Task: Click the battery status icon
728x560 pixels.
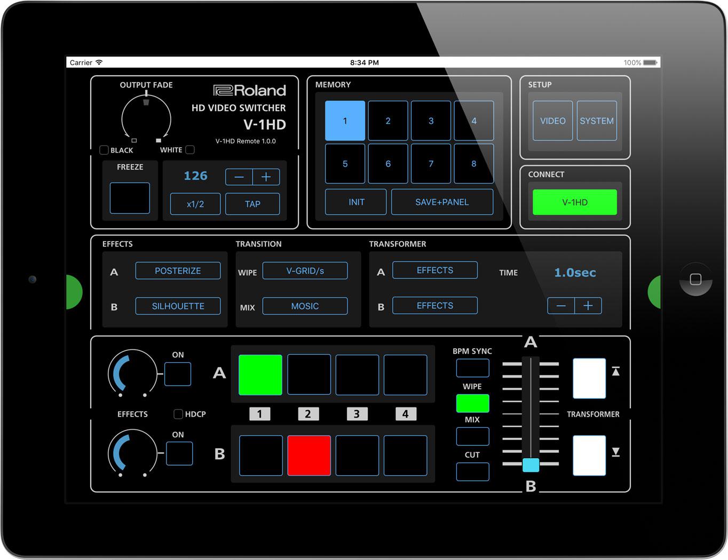Action: coord(650,62)
